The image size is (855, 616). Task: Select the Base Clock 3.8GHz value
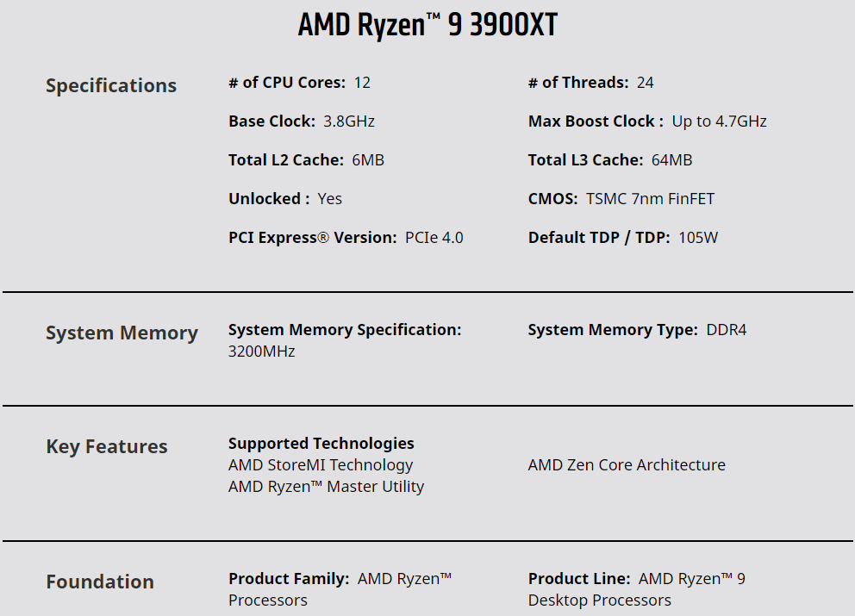tap(349, 121)
